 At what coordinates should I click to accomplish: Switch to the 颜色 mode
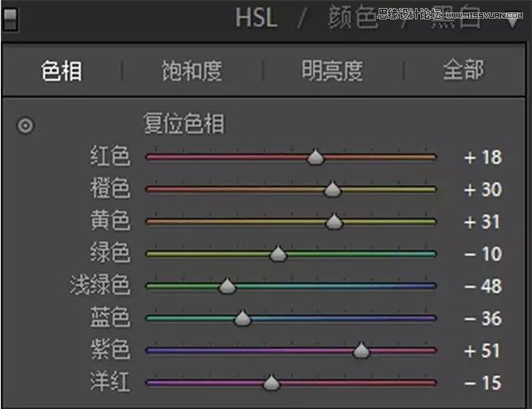click(353, 17)
